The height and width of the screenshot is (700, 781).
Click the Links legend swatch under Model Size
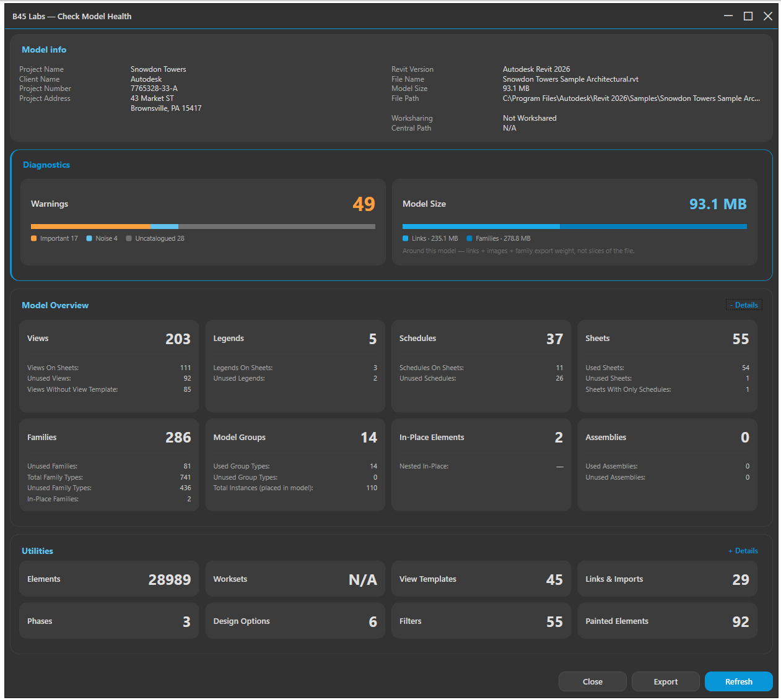pyautogui.click(x=406, y=238)
